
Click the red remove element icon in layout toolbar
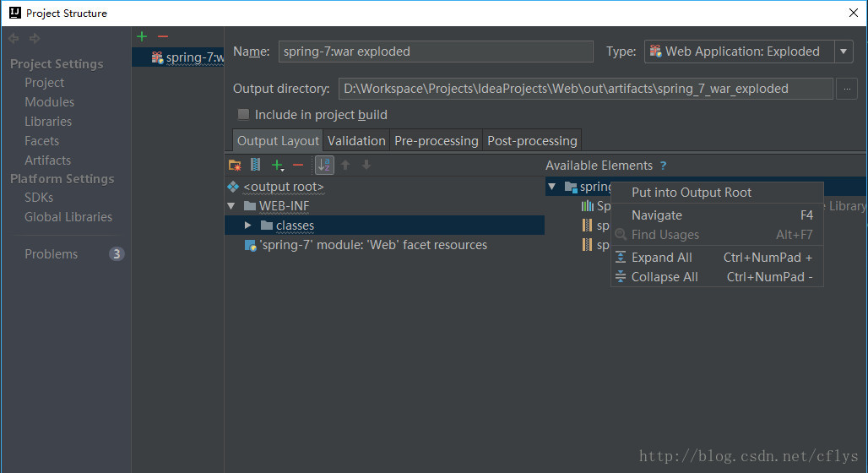[x=298, y=165]
